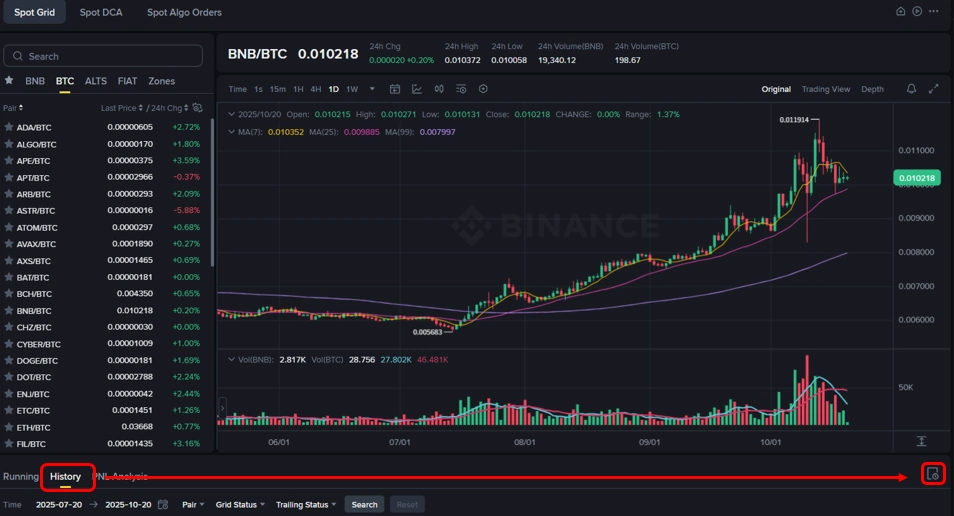This screenshot has height=516, width=954.
Task: Open the Grid Status dropdown
Action: [x=240, y=504]
